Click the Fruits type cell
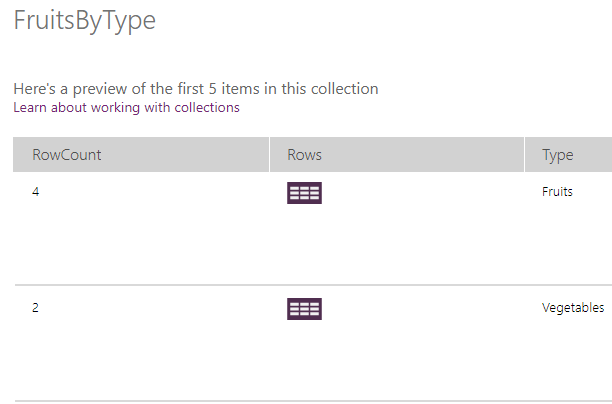This screenshot has height=404, width=612. click(x=557, y=191)
